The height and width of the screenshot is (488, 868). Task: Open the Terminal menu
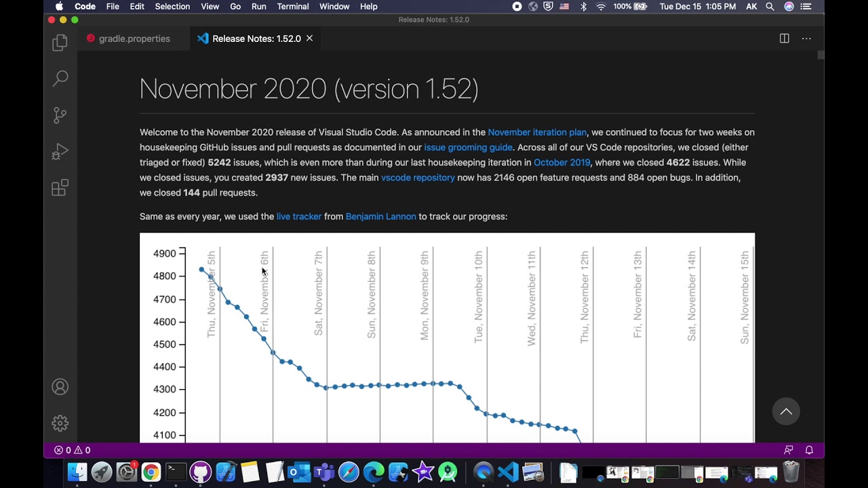coord(293,6)
